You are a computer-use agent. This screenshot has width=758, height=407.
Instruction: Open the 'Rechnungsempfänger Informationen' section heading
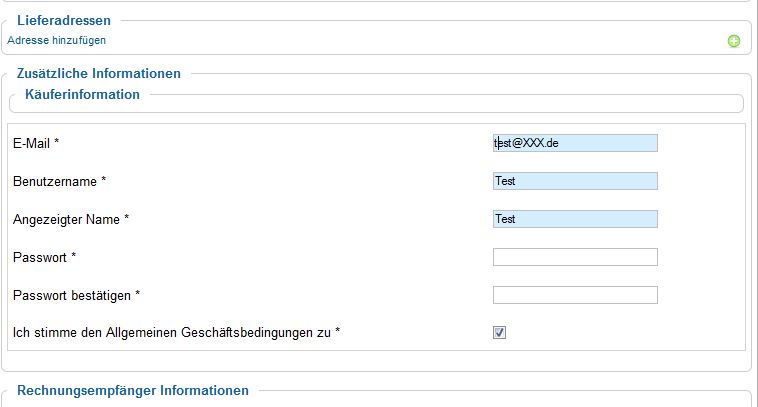(x=133, y=390)
